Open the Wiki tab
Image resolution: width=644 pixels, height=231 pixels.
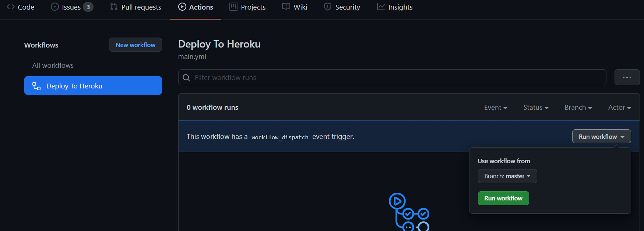[x=295, y=7]
